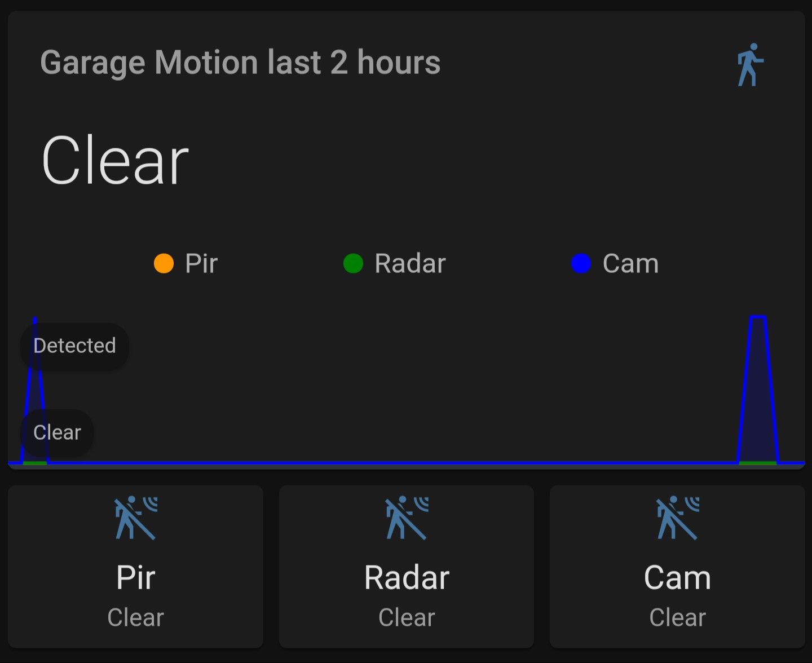Image resolution: width=812 pixels, height=663 pixels.
Task: Select the Detected axis label on graph
Action: [x=74, y=346]
